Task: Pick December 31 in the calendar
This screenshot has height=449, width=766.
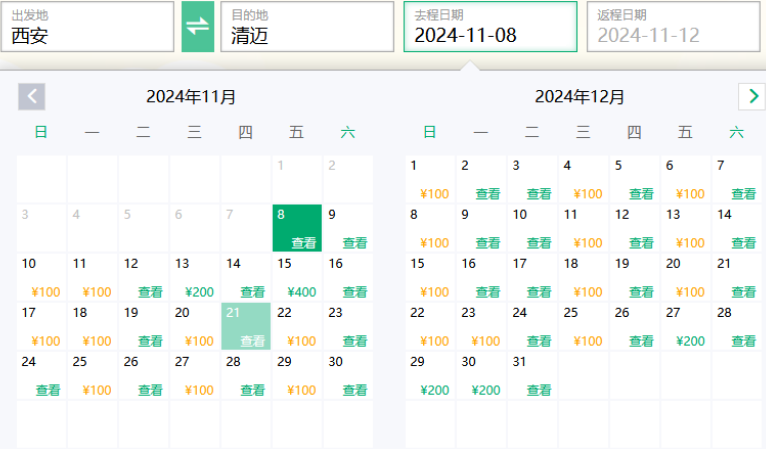Action: click(x=533, y=375)
